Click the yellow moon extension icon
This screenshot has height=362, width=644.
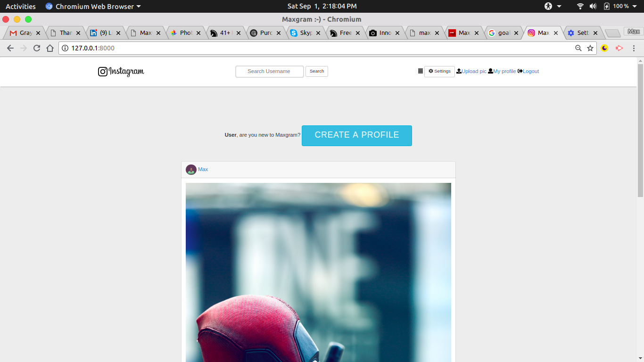[604, 48]
